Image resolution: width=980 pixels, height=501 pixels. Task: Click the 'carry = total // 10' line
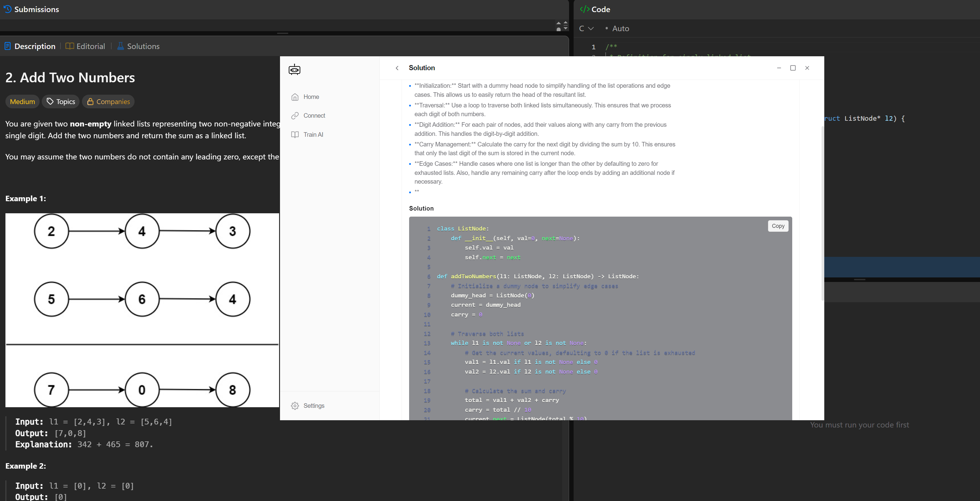498,410
